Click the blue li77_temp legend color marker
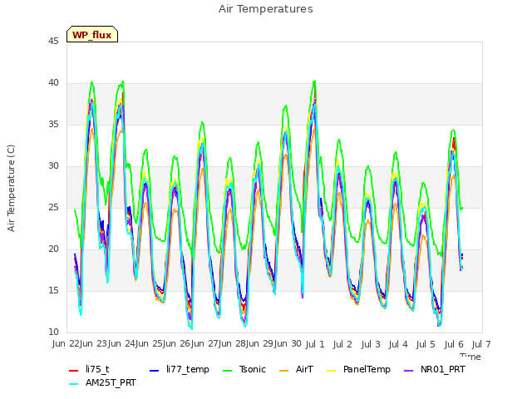The image size is (532, 399). tap(154, 370)
